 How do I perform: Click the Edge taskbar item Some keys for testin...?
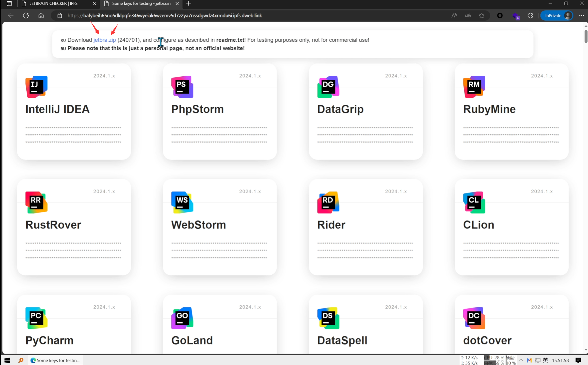[x=55, y=360]
